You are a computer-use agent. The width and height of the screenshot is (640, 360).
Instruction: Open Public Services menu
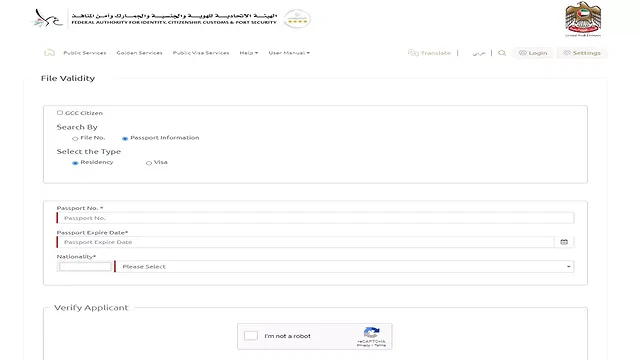pyautogui.click(x=84, y=53)
